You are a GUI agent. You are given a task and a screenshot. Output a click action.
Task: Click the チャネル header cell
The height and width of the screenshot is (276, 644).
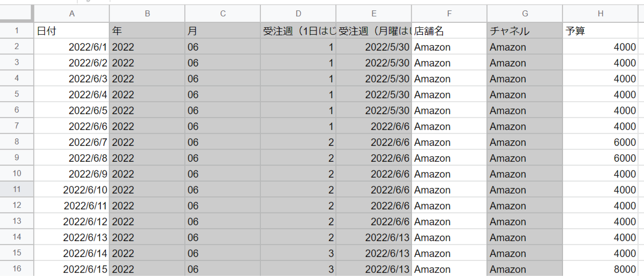pos(525,31)
